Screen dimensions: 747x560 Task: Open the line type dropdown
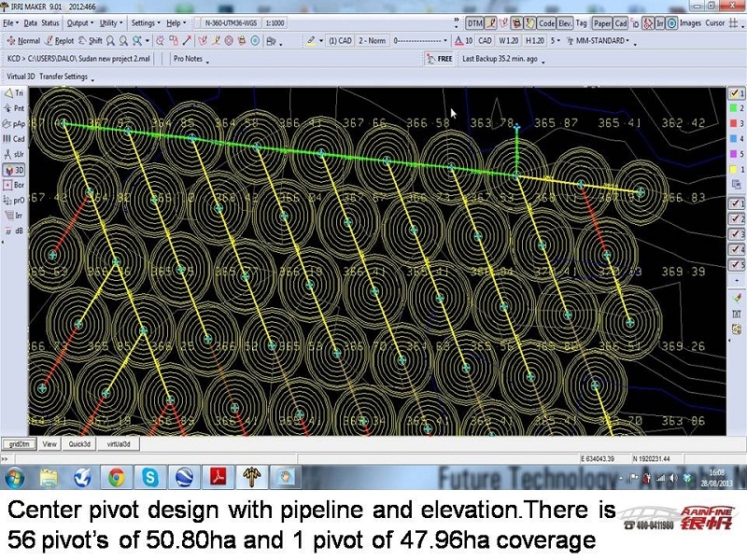click(x=420, y=41)
